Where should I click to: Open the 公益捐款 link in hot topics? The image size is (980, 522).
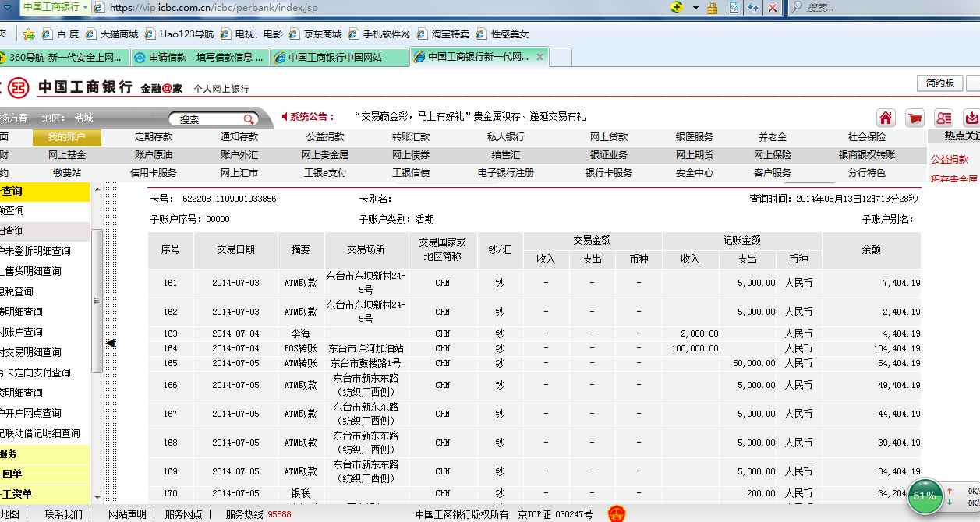coord(949,160)
